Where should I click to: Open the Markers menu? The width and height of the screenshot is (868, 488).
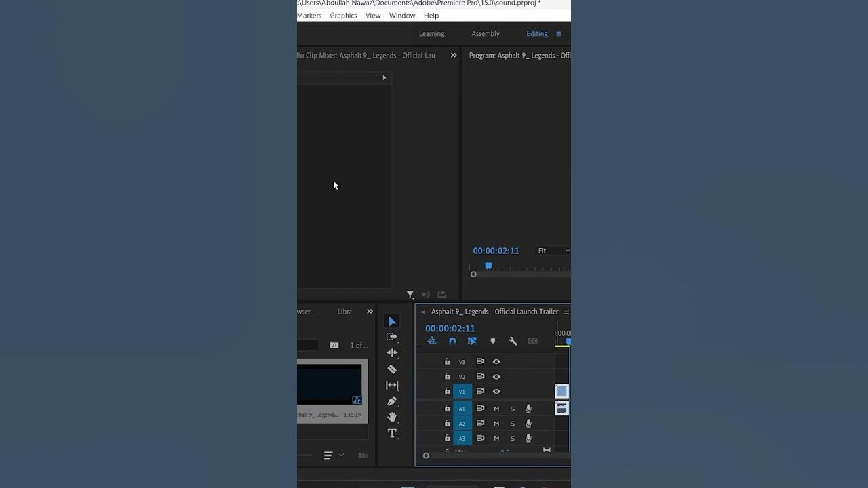click(x=309, y=16)
